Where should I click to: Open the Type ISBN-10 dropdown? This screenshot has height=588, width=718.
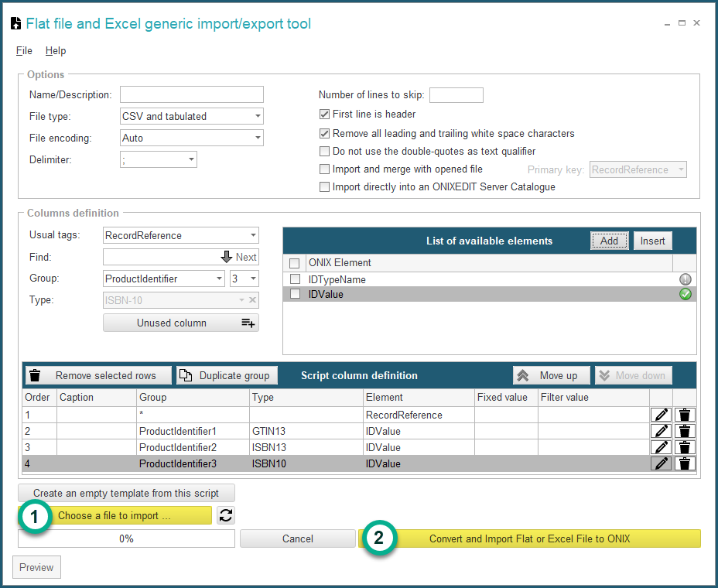click(x=241, y=300)
